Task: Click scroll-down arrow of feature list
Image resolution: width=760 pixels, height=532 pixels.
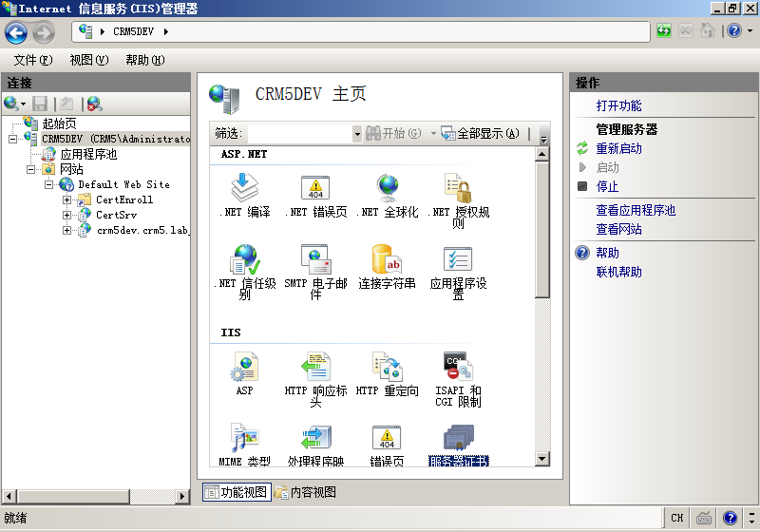Action: tap(541, 458)
